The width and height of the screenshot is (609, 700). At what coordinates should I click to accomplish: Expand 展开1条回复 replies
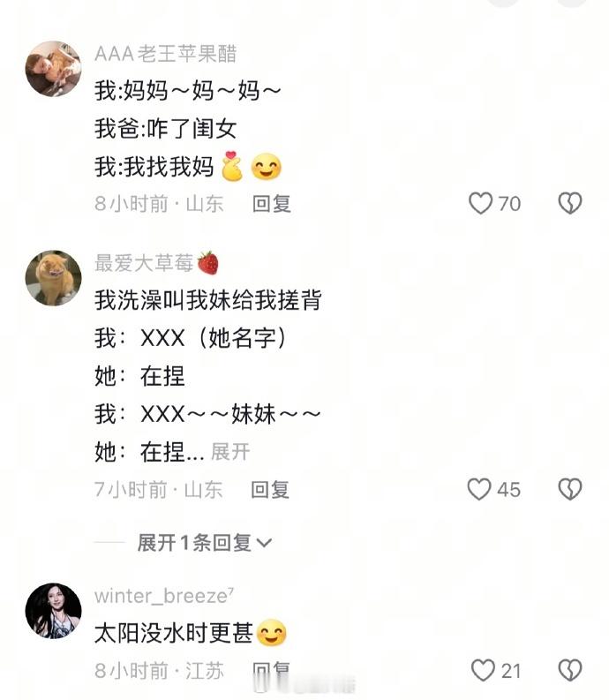205,543
